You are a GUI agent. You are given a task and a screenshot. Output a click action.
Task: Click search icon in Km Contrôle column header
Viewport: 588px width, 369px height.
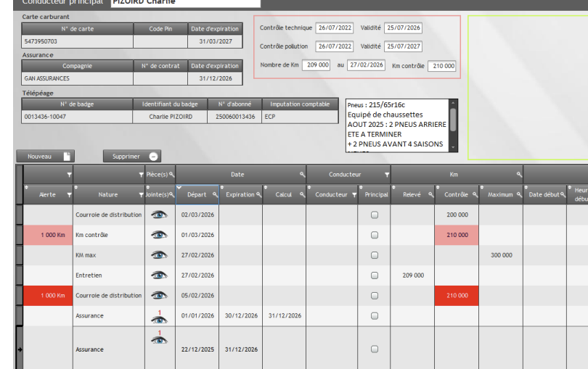(475, 194)
